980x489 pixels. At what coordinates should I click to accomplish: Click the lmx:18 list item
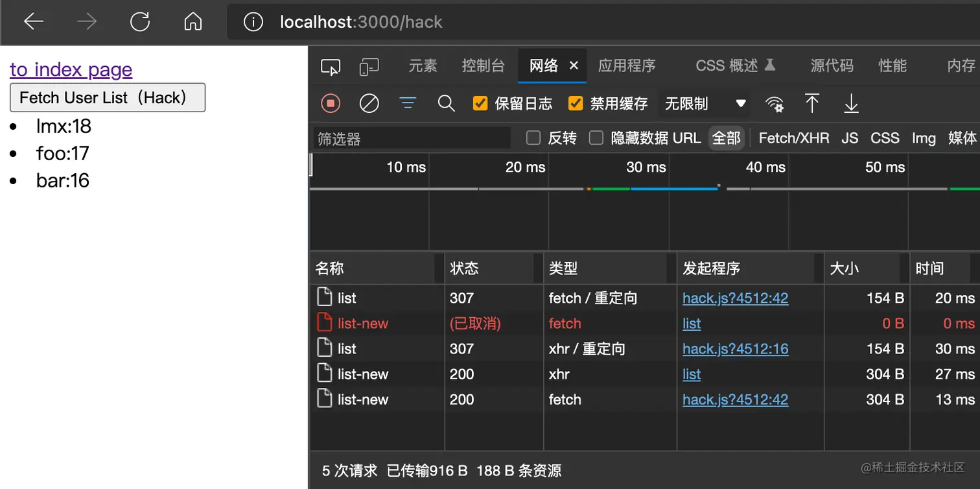64,126
